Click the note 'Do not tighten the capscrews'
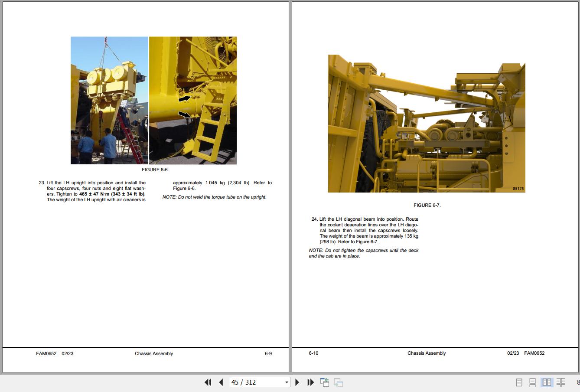The height and width of the screenshot is (392, 580). coord(364,253)
